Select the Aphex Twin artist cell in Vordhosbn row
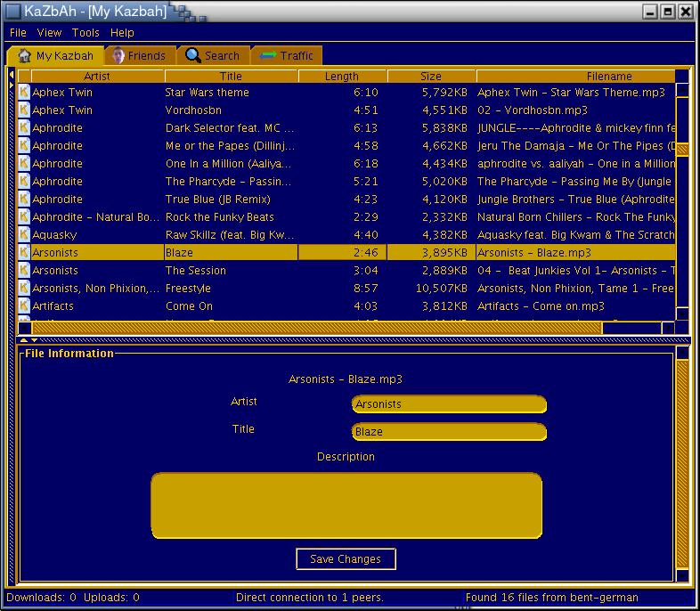700x611 pixels. 97,110
